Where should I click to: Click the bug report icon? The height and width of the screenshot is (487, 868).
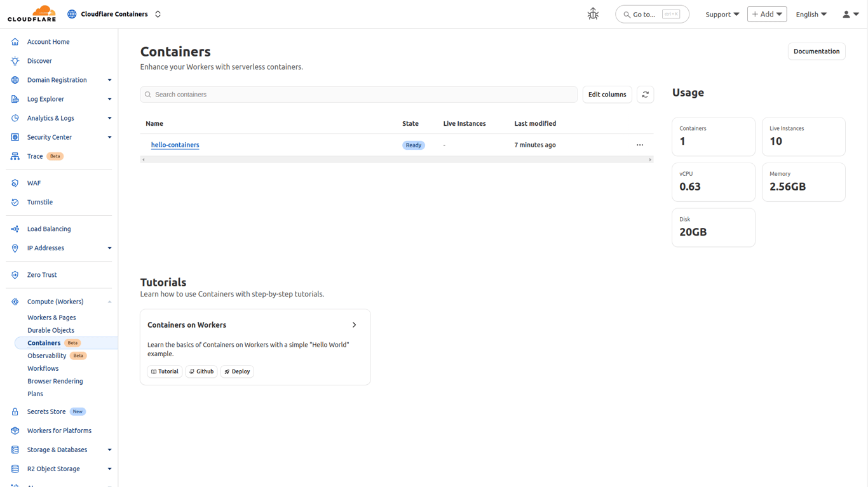pos(593,14)
